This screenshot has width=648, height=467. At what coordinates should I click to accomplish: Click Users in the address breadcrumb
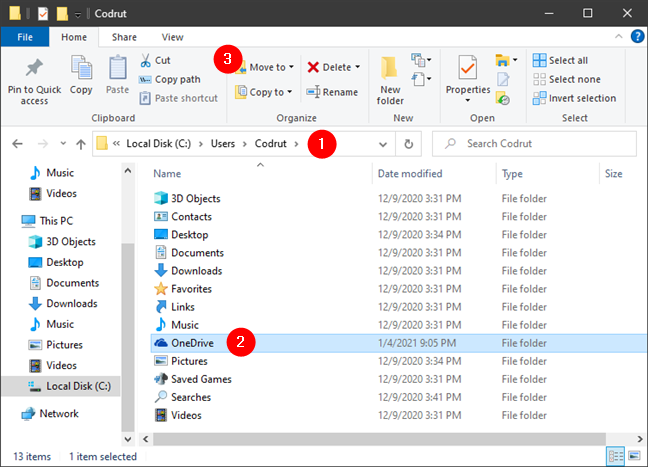223,144
